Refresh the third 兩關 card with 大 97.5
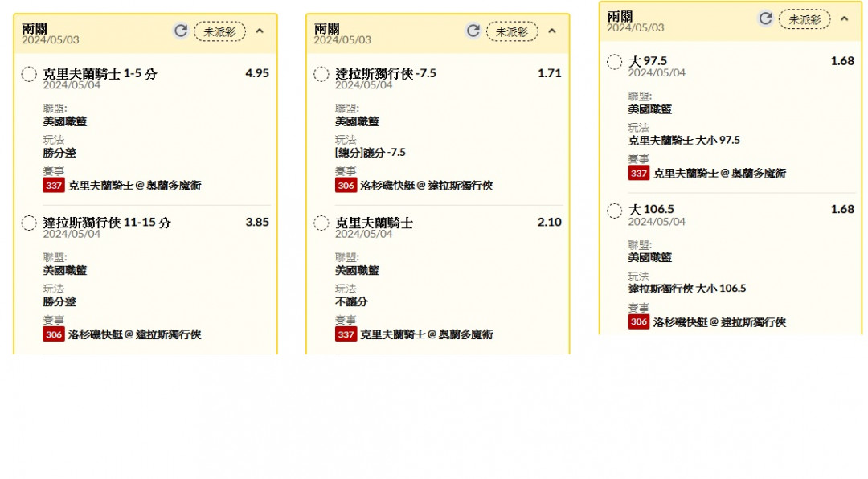 coord(766,18)
